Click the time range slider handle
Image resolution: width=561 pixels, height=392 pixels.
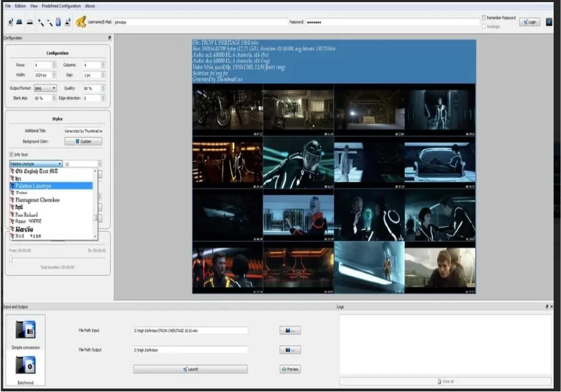[x=11, y=258]
